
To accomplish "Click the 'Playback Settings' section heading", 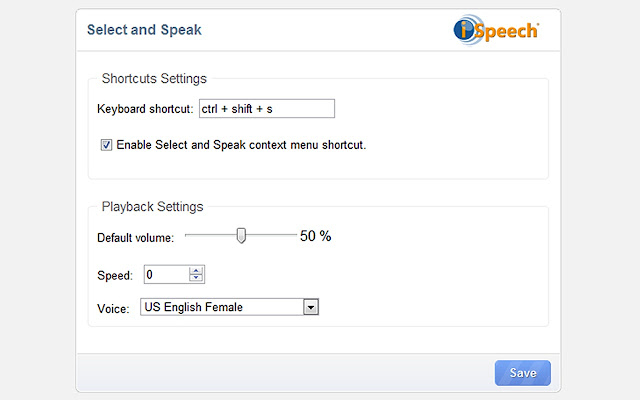I will pos(152,207).
